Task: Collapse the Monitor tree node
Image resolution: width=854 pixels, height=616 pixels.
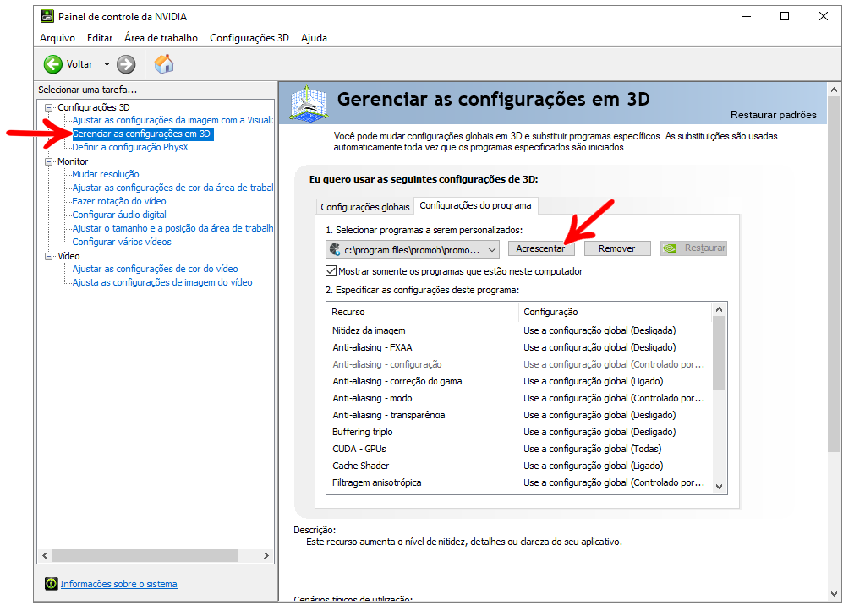Action: 49,161
